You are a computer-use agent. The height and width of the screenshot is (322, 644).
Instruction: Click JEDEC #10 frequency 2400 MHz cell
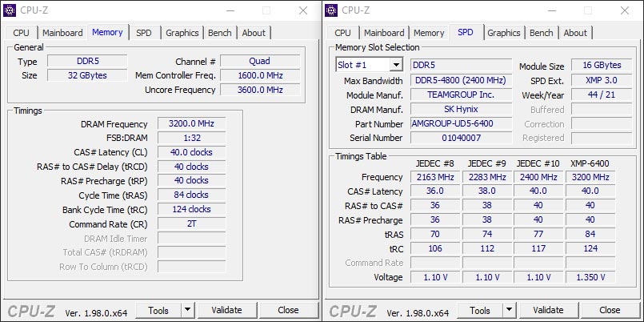(538, 177)
